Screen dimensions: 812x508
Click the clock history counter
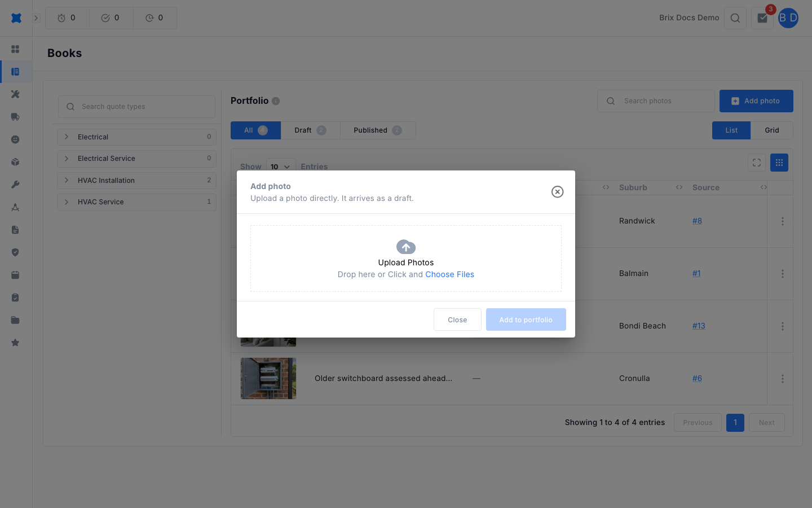(155, 18)
